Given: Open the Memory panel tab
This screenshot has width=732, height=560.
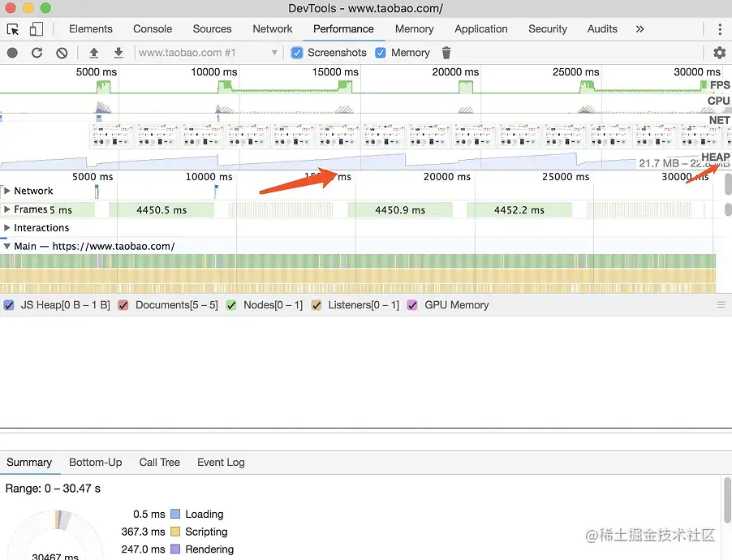Looking at the screenshot, I should click(x=415, y=29).
